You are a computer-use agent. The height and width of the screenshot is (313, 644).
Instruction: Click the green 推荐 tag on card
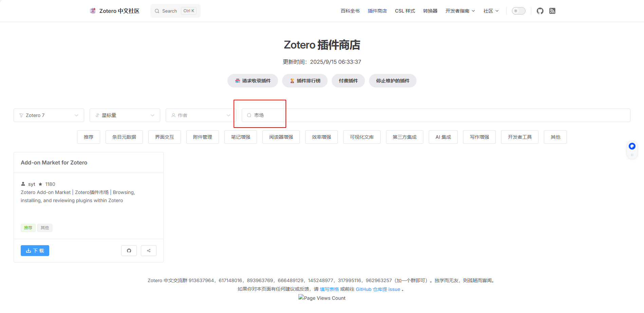point(28,228)
